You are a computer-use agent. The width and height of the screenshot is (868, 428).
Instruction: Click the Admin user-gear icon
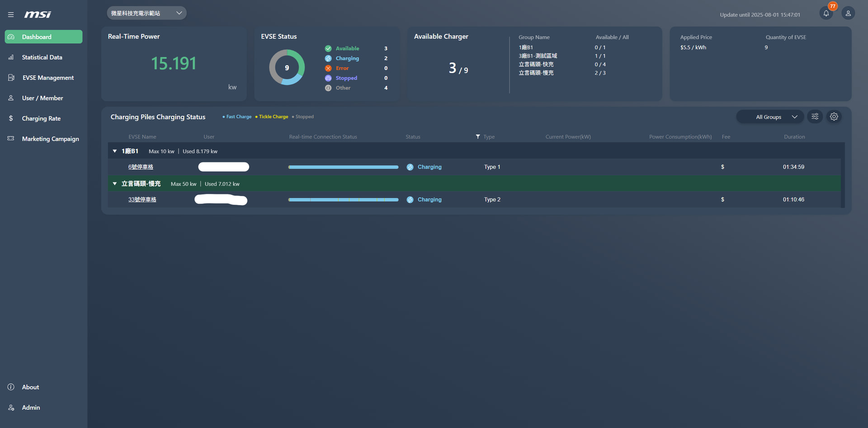click(x=11, y=407)
